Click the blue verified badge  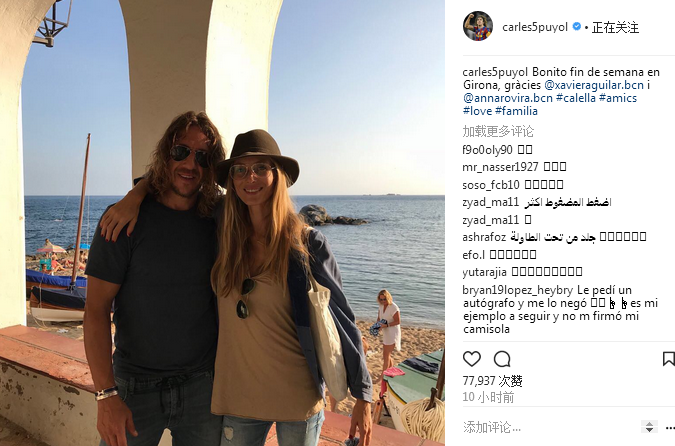click(576, 27)
